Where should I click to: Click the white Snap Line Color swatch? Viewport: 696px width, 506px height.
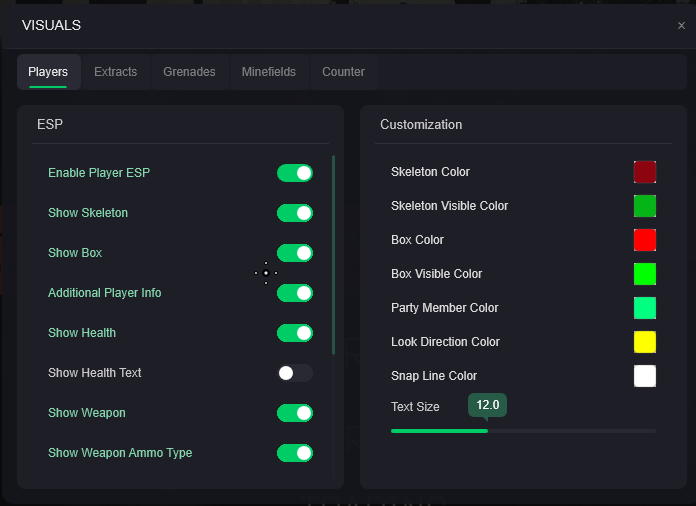(645, 376)
